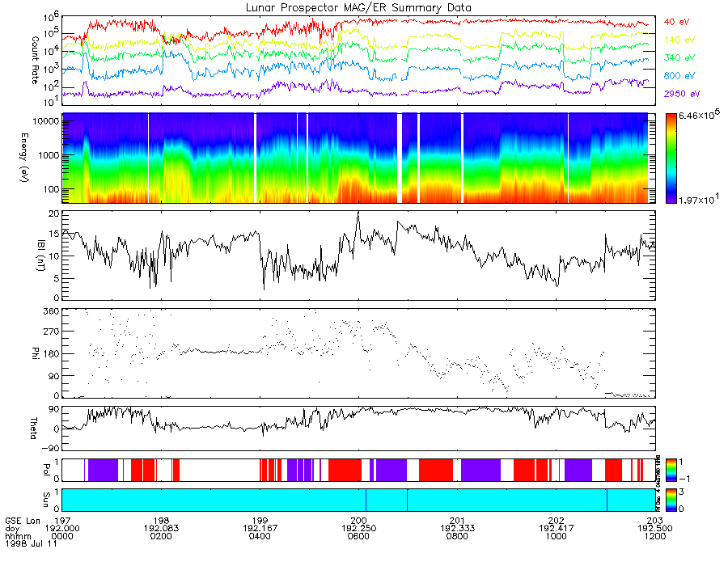Click the 'Energy (eV)' axis label

pos(24,158)
